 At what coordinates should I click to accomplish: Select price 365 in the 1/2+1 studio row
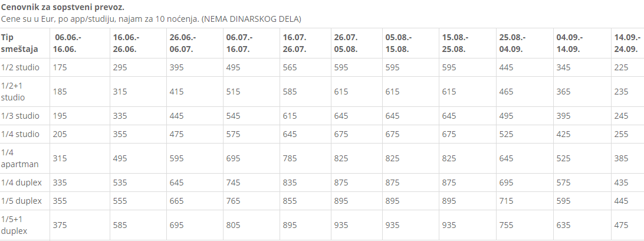[564, 92]
